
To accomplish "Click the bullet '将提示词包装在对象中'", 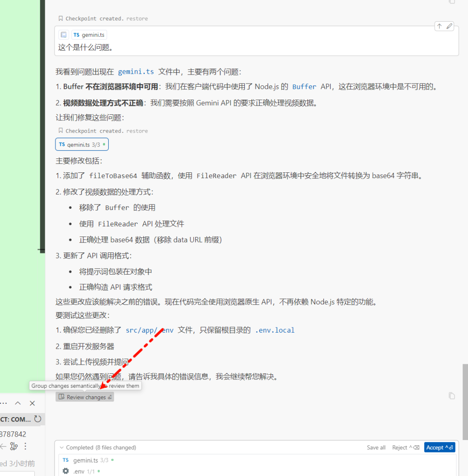I will (x=115, y=272).
